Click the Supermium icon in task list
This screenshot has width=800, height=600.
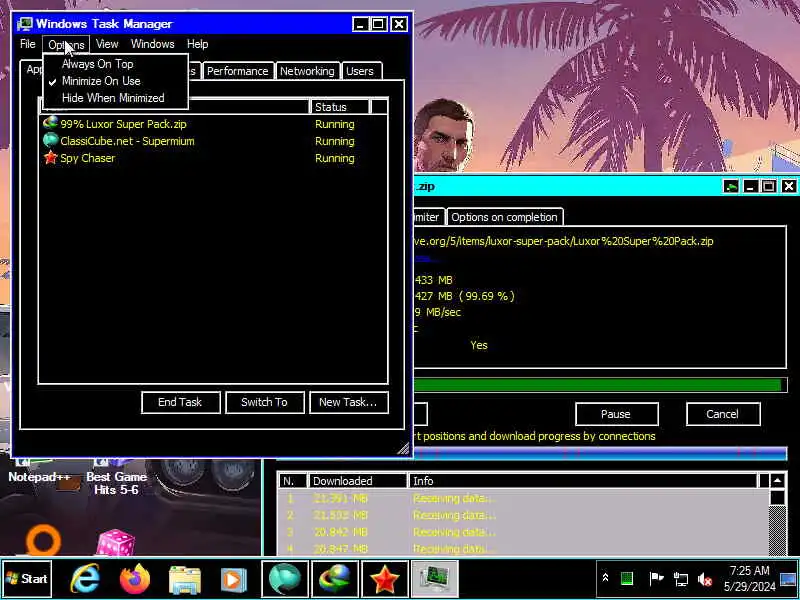(x=50, y=140)
